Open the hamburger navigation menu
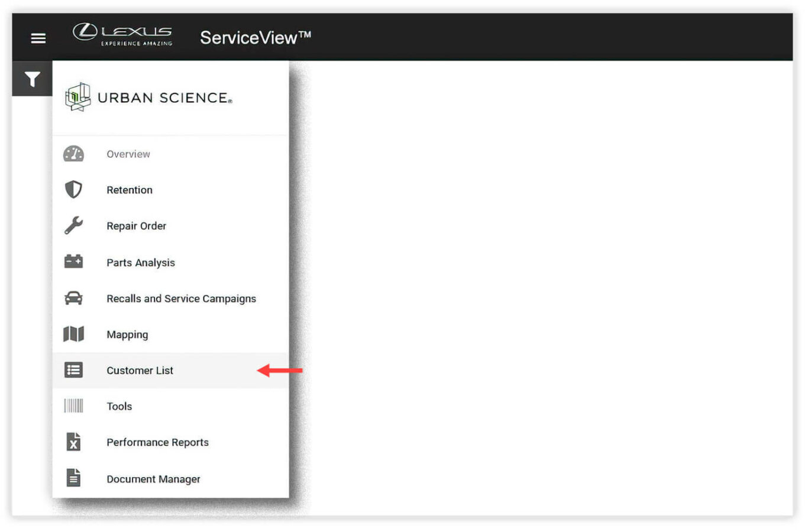Screen dimensions: 805x532 click(38, 38)
